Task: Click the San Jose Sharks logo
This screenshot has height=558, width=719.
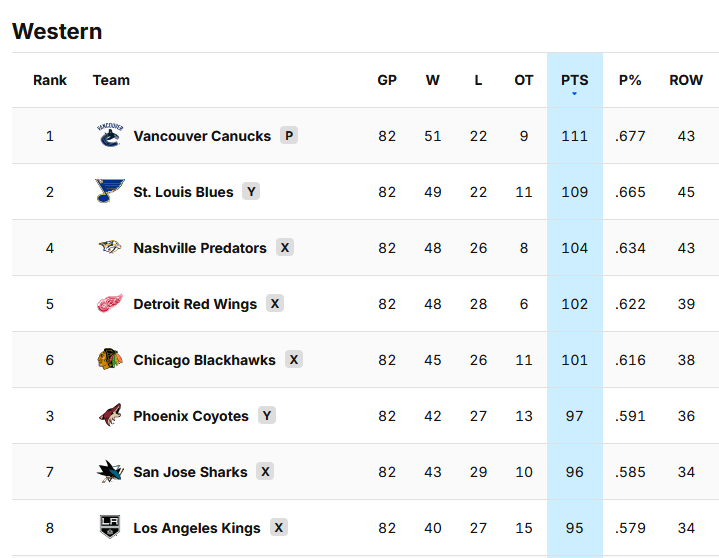Action: pyautogui.click(x=110, y=472)
